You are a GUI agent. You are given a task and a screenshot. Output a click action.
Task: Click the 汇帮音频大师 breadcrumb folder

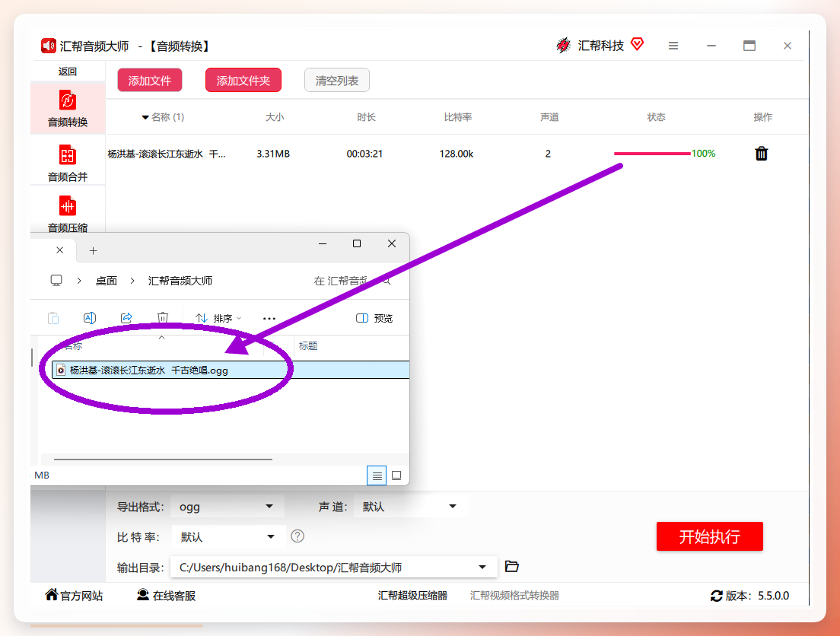(180, 281)
